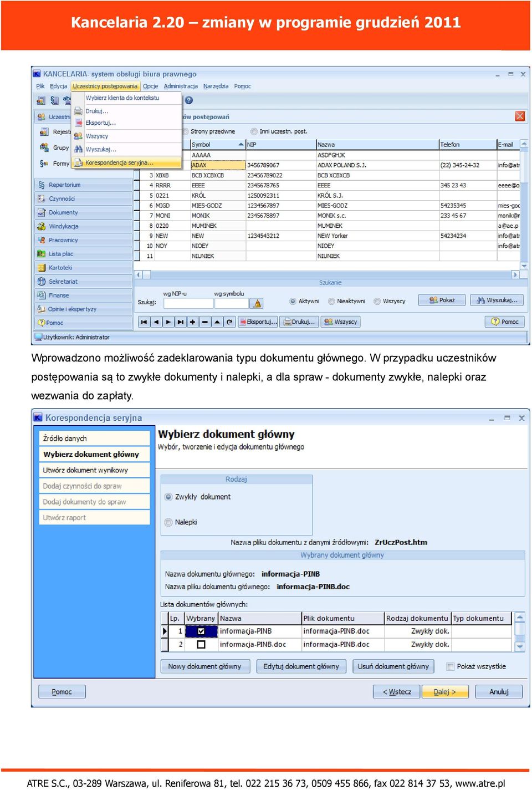
Task: Click the Formy icon in the sidebar
Action: (44, 163)
